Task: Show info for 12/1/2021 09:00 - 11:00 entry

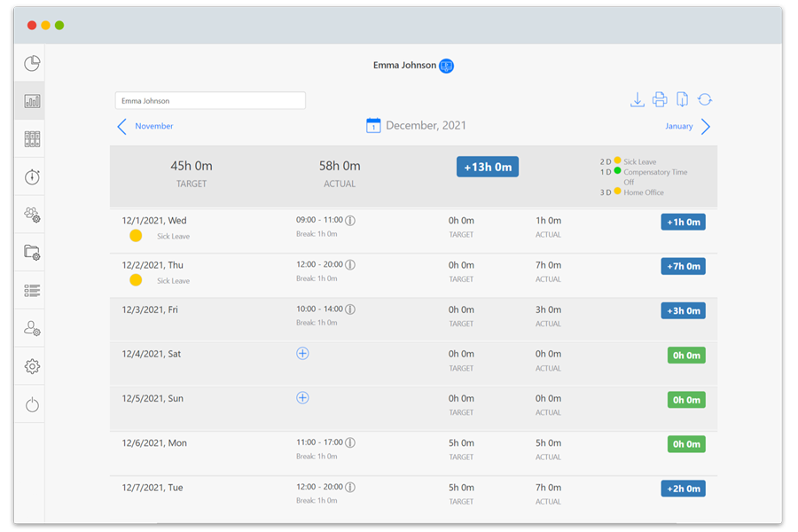Action: 350,221
